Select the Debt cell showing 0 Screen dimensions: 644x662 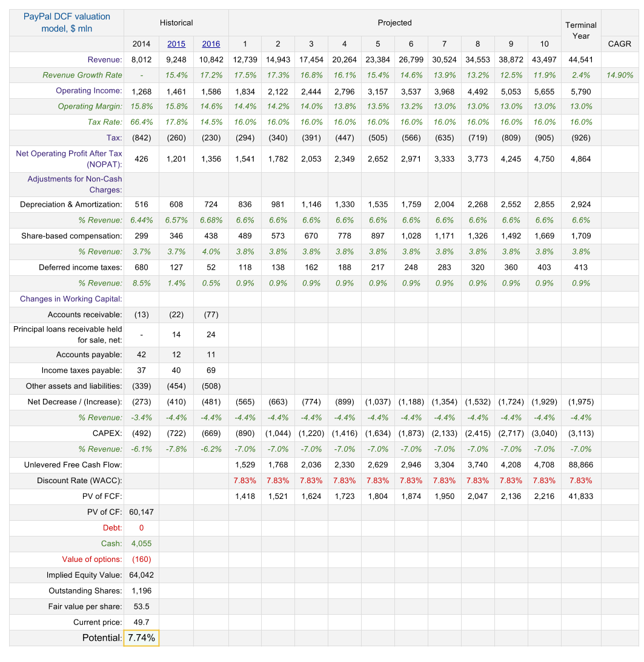tap(141, 527)
